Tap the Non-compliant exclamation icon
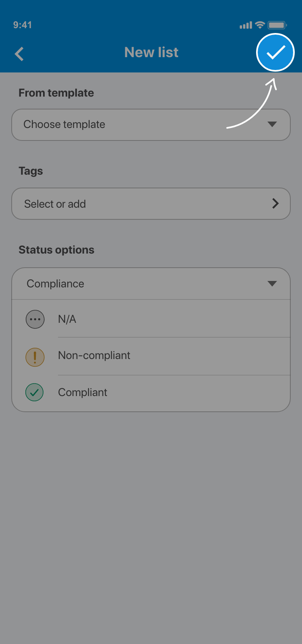Image resolution: width=302 pixels, height=644 pixels. click(35, 357)
